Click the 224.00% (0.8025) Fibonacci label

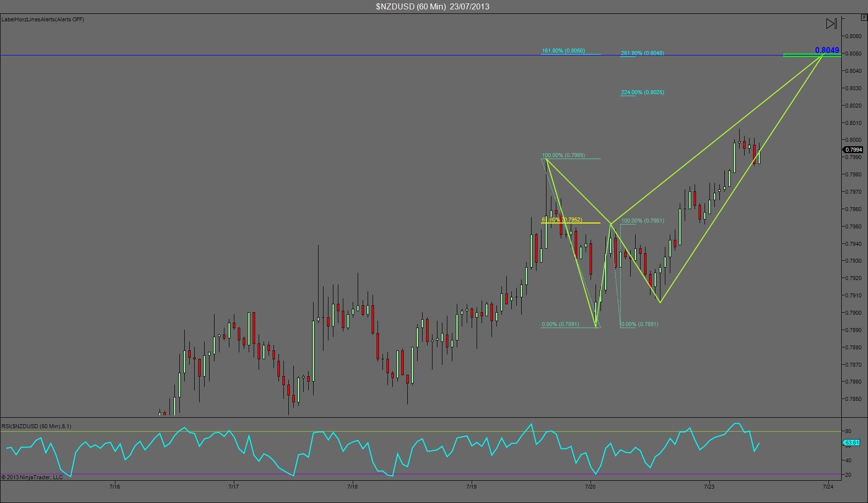pos(643,92)
